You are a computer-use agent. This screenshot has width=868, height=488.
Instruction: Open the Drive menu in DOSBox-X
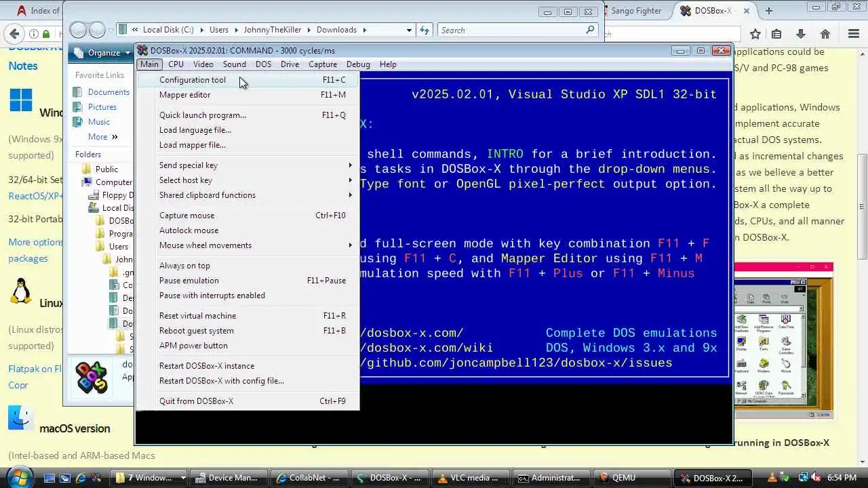pyautogui.click(x=290, y=64)
